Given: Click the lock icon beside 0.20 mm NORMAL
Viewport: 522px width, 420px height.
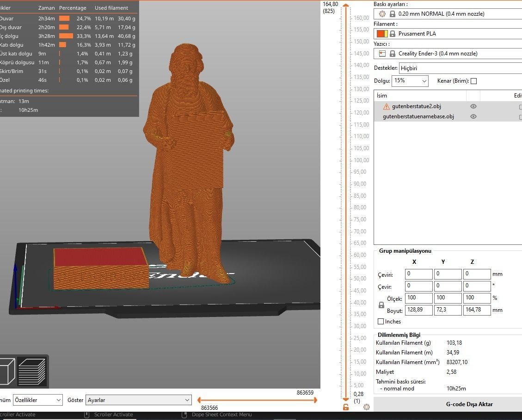Looking at the screenshot, I should (x=393, y=14).
